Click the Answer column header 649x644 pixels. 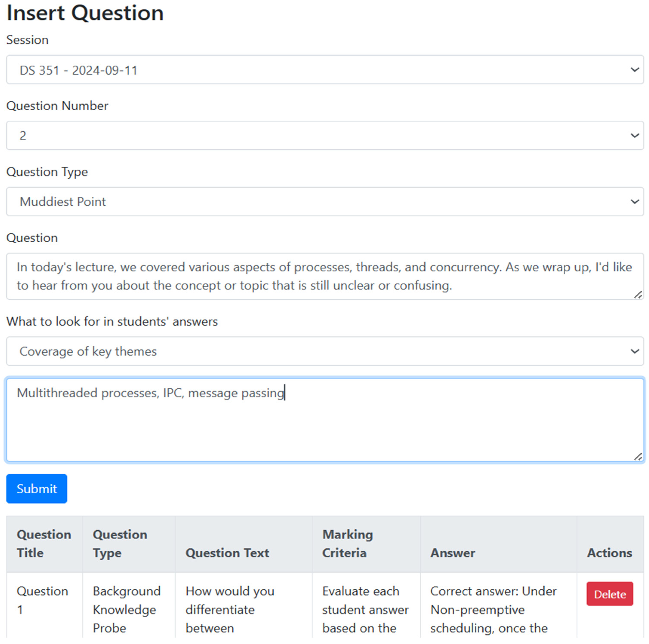pos(452,553)
